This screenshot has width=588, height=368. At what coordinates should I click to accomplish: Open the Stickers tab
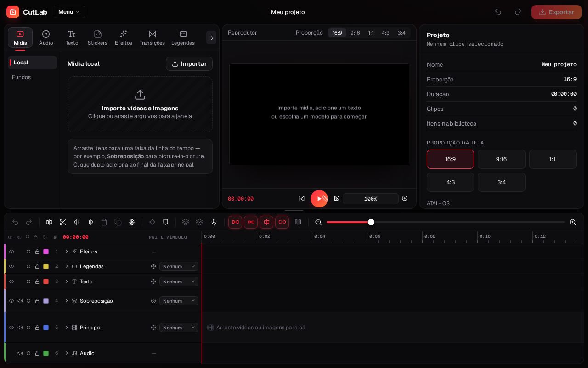[x=97, y=38]
